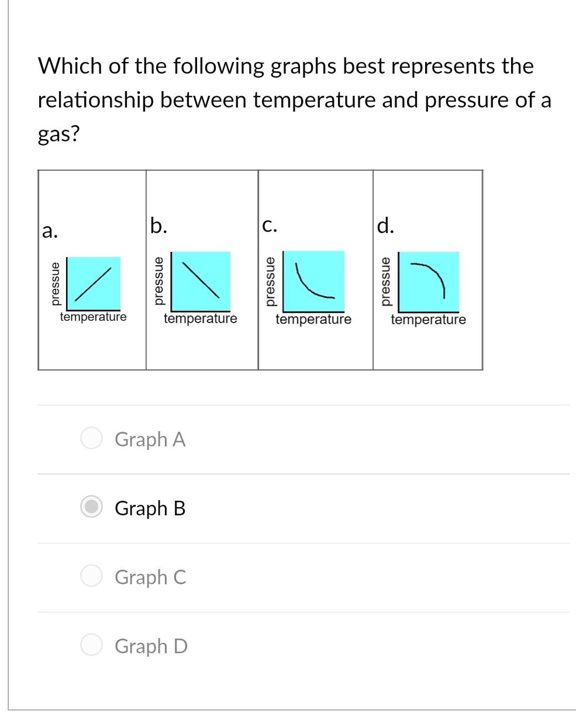Click the temperature axis label under graph a

[93, 317]
